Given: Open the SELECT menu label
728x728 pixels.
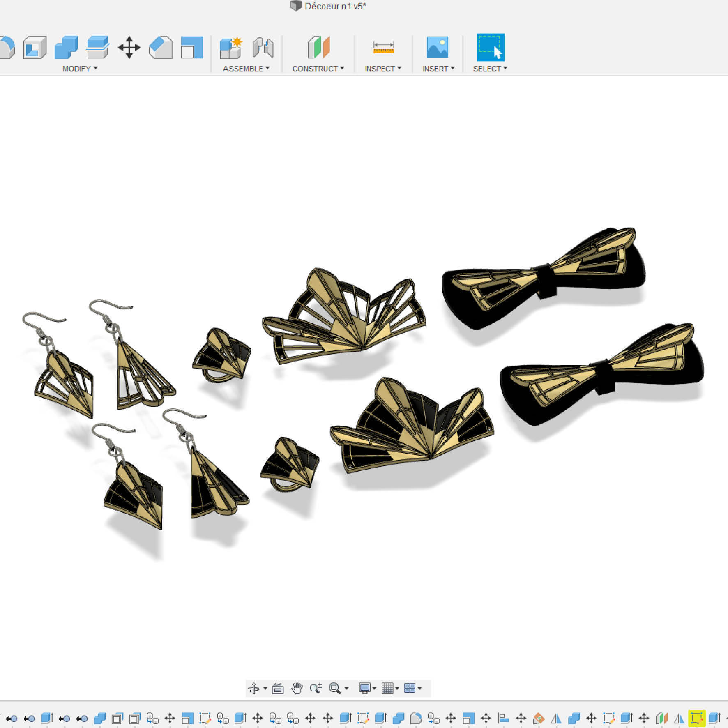Looking at the screenshot, I should pos(490,69).
